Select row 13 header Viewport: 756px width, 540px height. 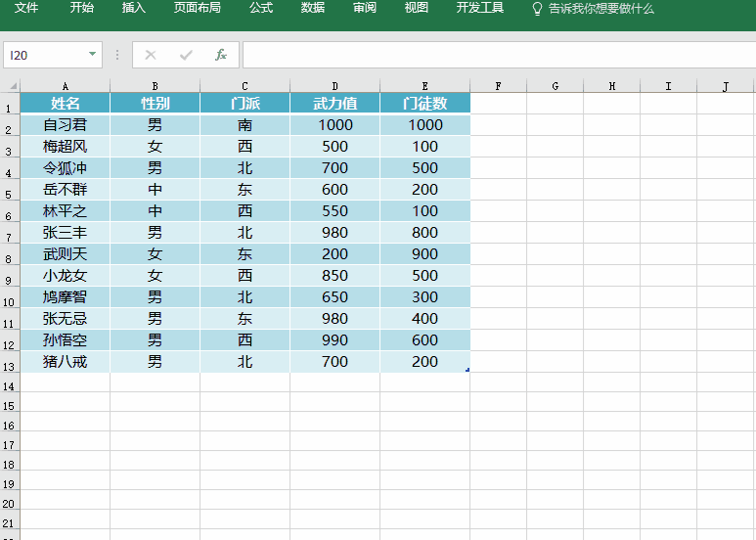[x=10, y=362]
